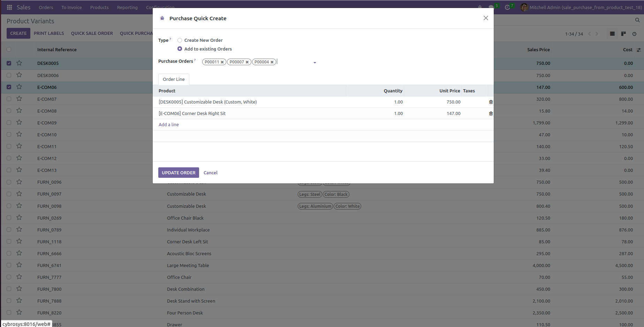The width and height of the screenshot is (644, 327).
Task: Click the UPDATE ORDER button
Action: (x=179, y=173)
